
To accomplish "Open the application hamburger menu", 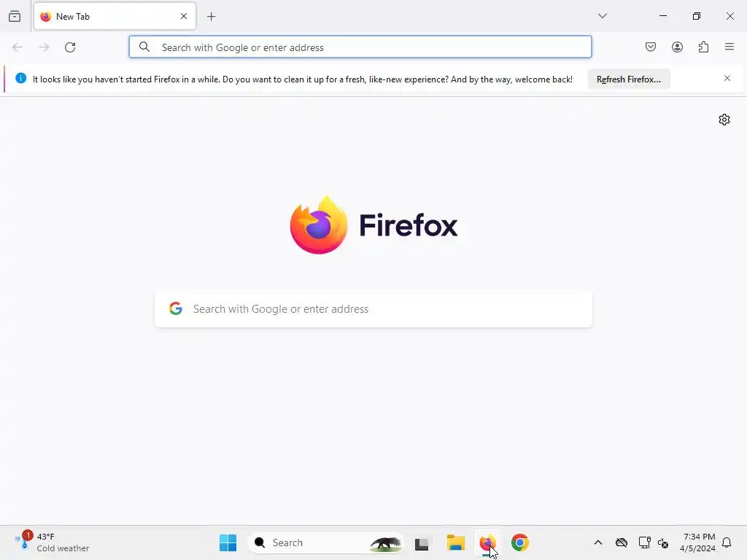I will [x=729, y=47].
